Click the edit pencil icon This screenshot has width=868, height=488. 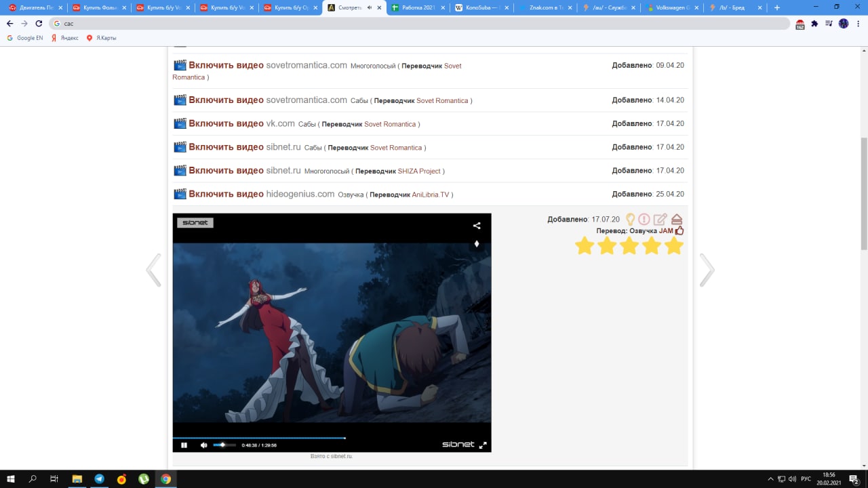click(660, 220)
